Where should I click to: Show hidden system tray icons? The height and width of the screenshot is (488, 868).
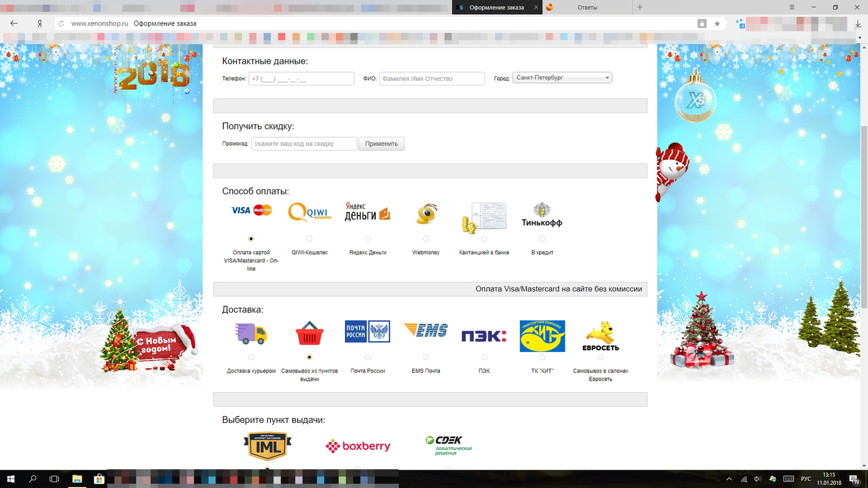tap(729, 479)
